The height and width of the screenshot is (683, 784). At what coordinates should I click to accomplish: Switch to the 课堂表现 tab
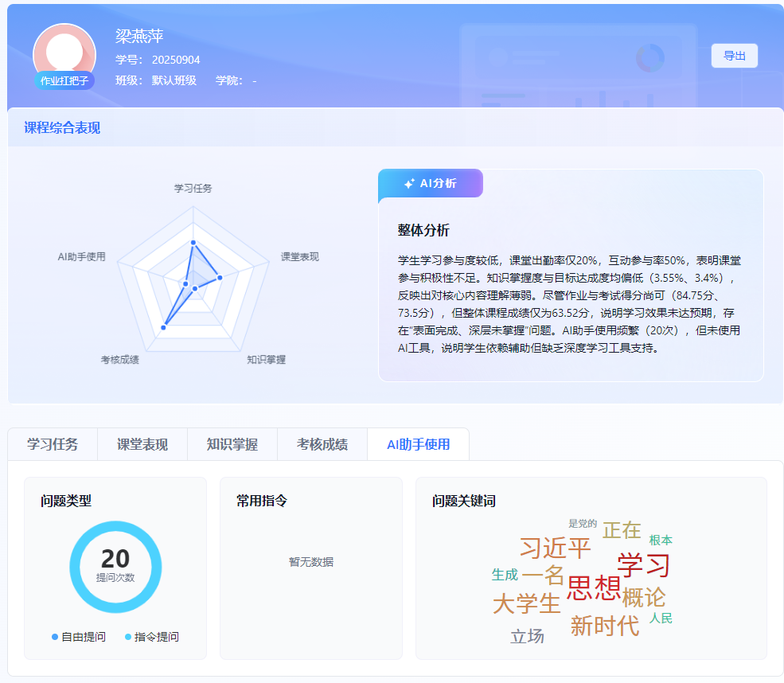[x=142, y=444]
